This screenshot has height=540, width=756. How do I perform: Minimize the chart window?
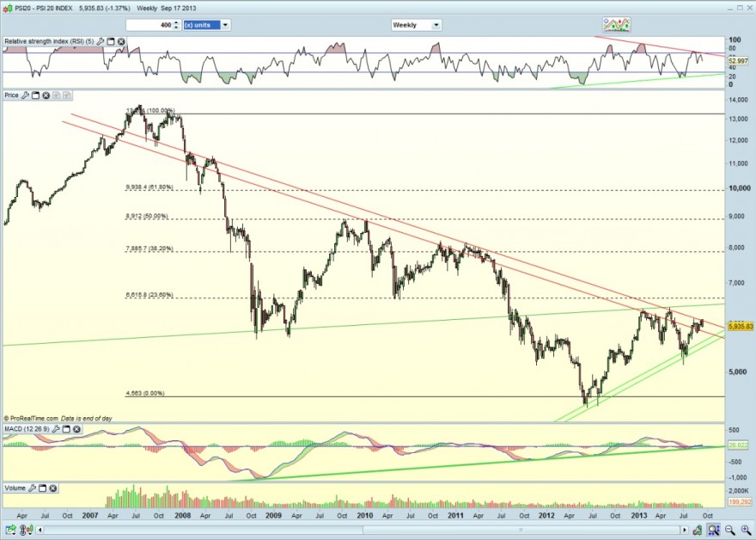pos(729,8)
